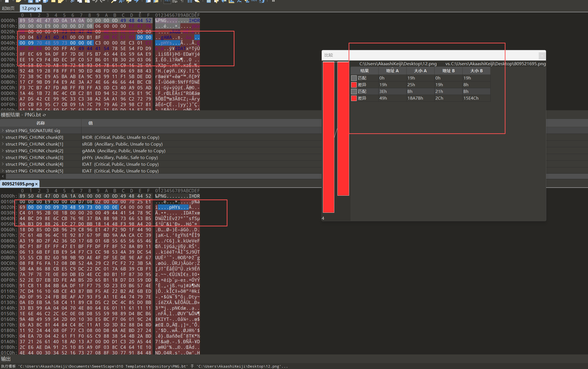Click the save floppy disk toolbar icon

[30, 1]
